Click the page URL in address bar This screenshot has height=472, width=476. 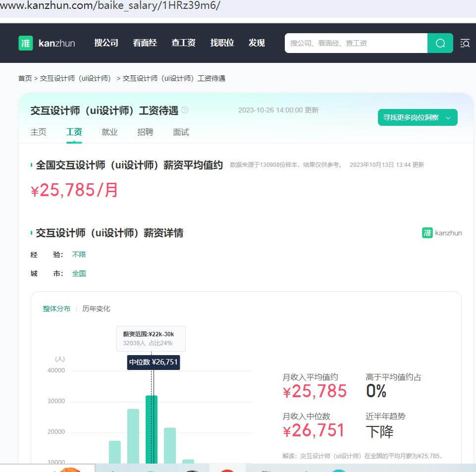click(x=110, y=5)
